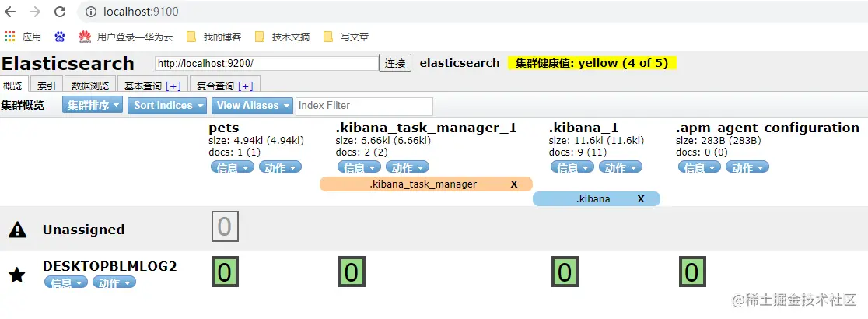The image size is (868, 319).
Task: Open 写文章 bookmark folder
Action: [346, 37]
